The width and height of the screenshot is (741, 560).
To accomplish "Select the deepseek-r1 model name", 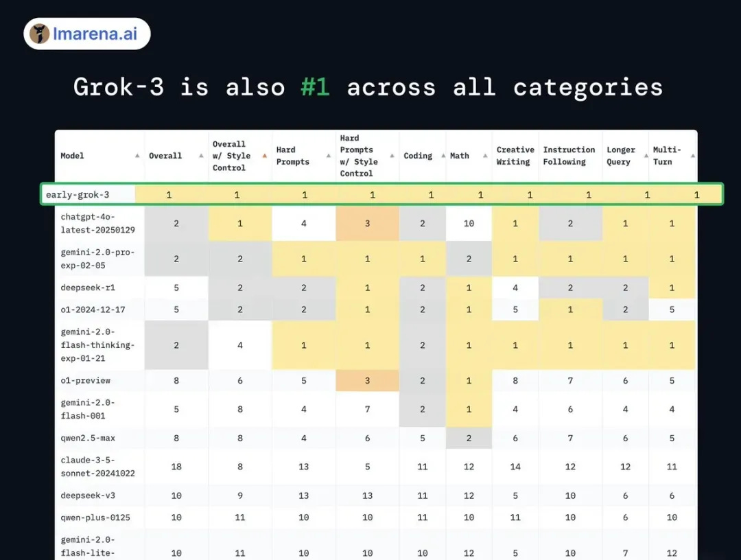I will click(x=87, y=288).
